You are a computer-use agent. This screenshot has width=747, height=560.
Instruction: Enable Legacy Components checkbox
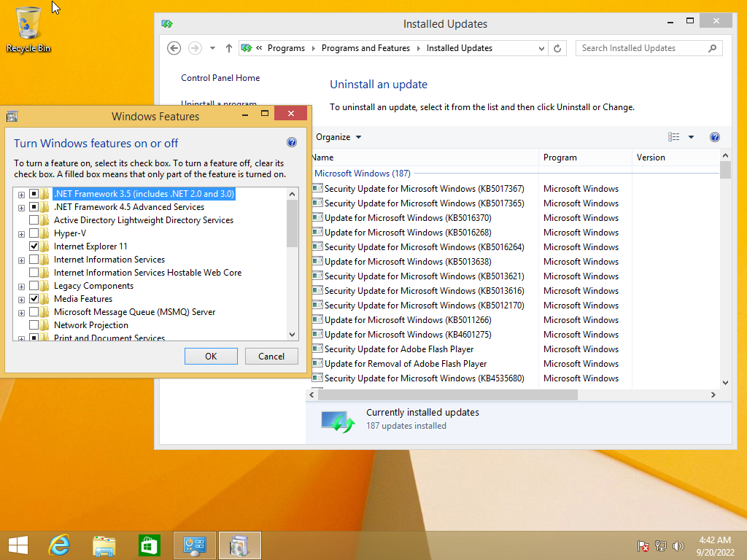[x=34, y=286]
